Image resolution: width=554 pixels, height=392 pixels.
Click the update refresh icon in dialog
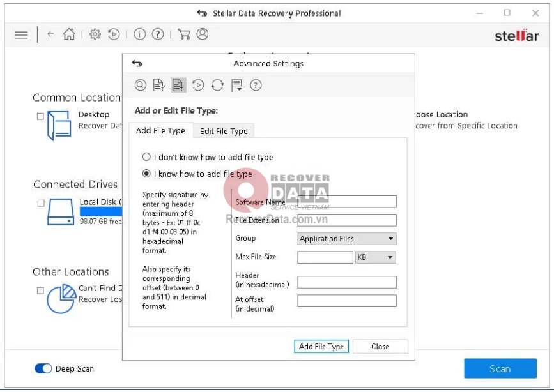[217, 85]
